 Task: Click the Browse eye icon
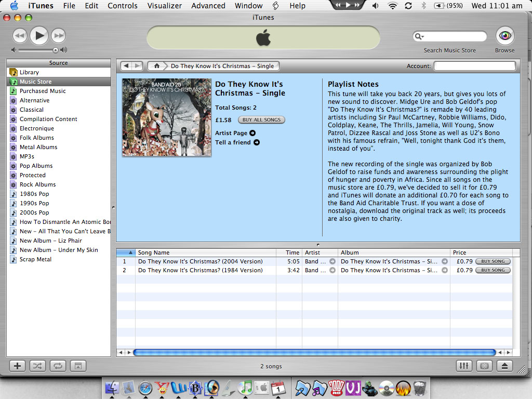(x=505, y=36)
